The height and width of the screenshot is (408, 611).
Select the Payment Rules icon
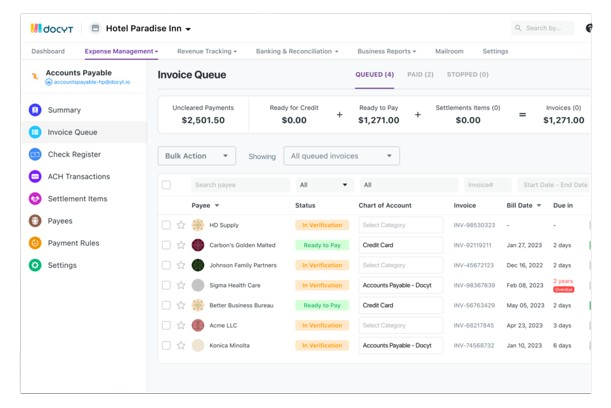[35, 243]
